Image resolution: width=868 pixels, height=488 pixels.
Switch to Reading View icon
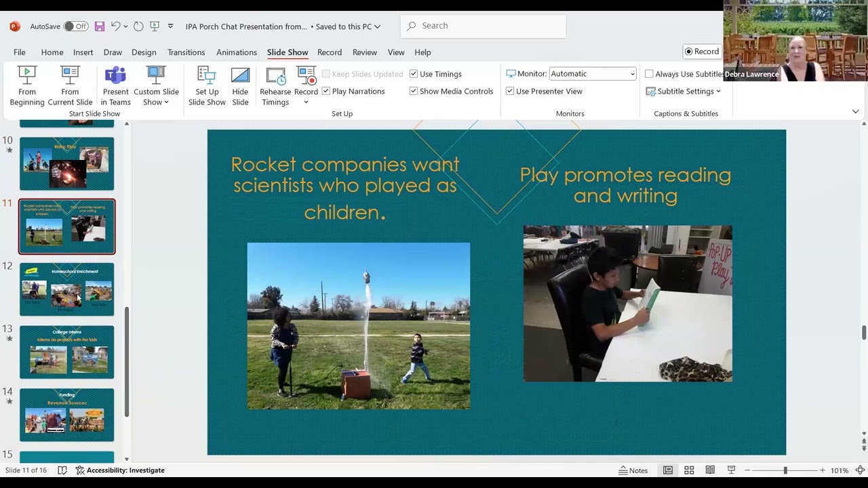(710, 470)
